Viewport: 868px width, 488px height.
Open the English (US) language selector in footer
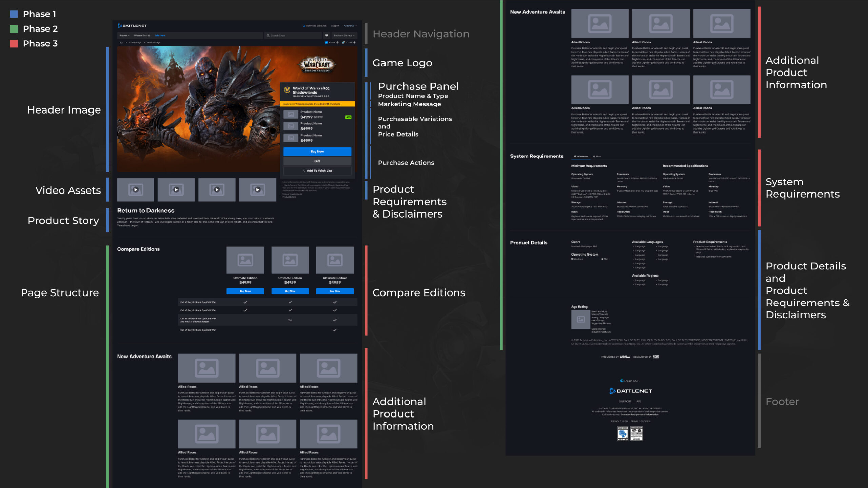pos(630,381)
